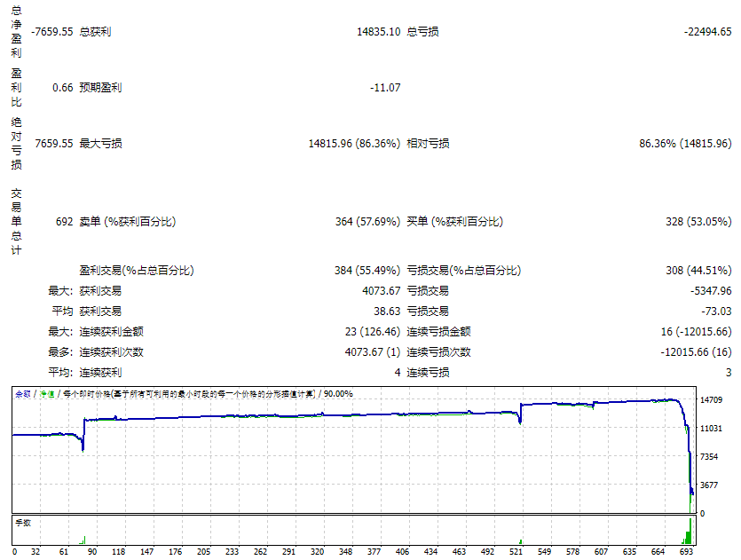The width and height of the screenshot is (741, 560).
Task: Select the 总亏损 value -22494.65
Action: [x=707, y=32]
